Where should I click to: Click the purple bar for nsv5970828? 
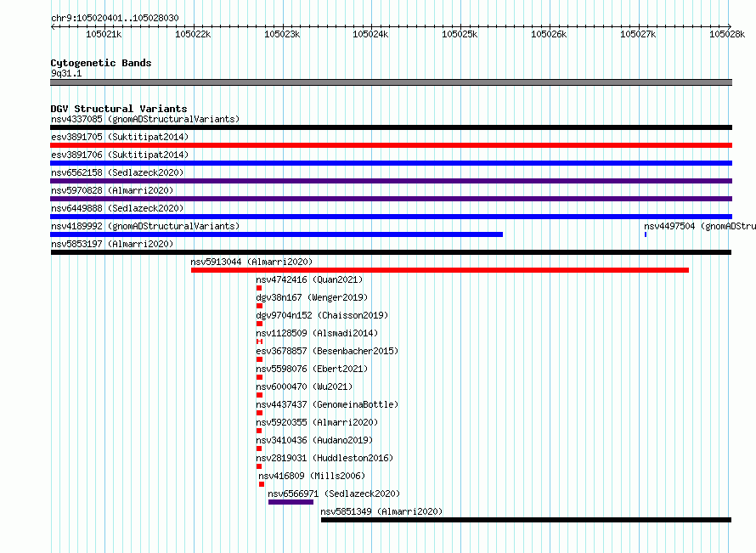click(391, 199)
